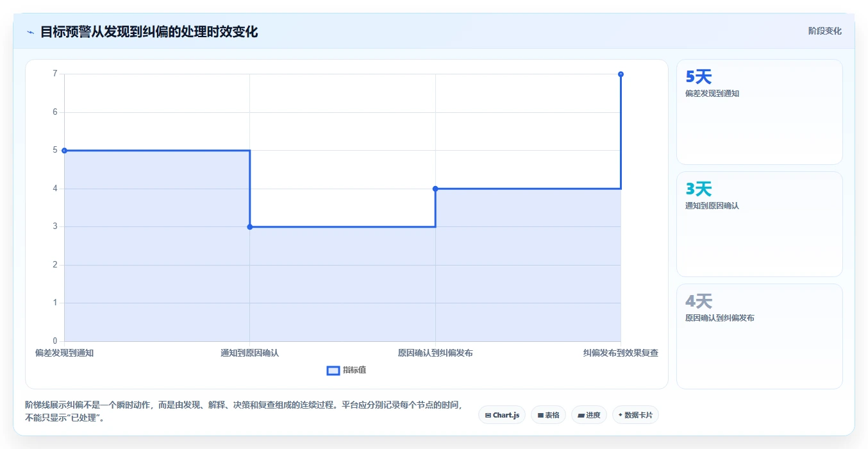Click the blue 指标值 legend color box
868x449 pixels.
333,370
